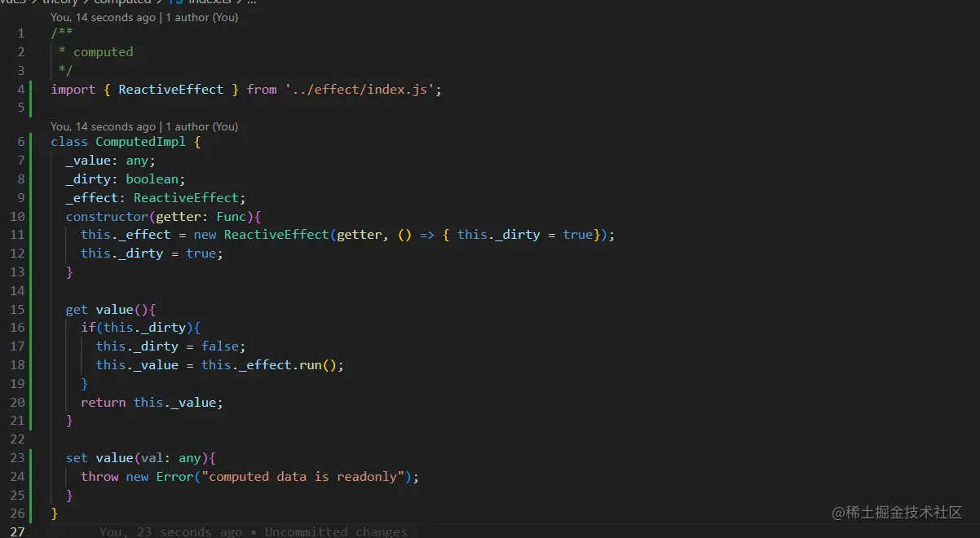Click "Error" on line 24

click(x=174, y=477)
